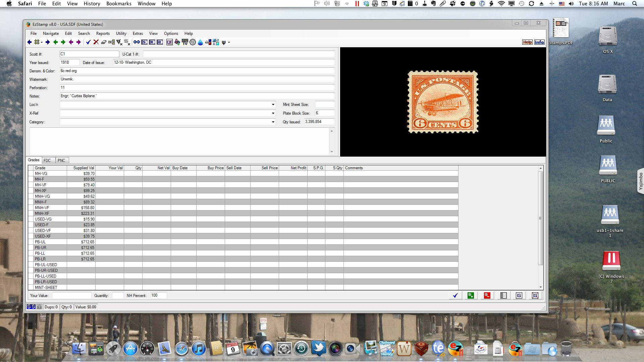644x362 pixels.
Task: Click the Twitter bird dock icon
Action: pos(319,349)
